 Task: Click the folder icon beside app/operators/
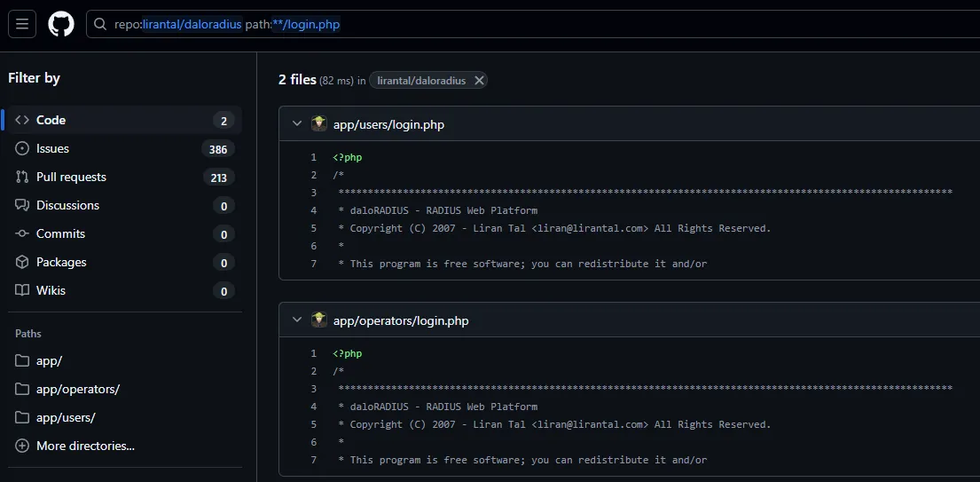[22, 389]
